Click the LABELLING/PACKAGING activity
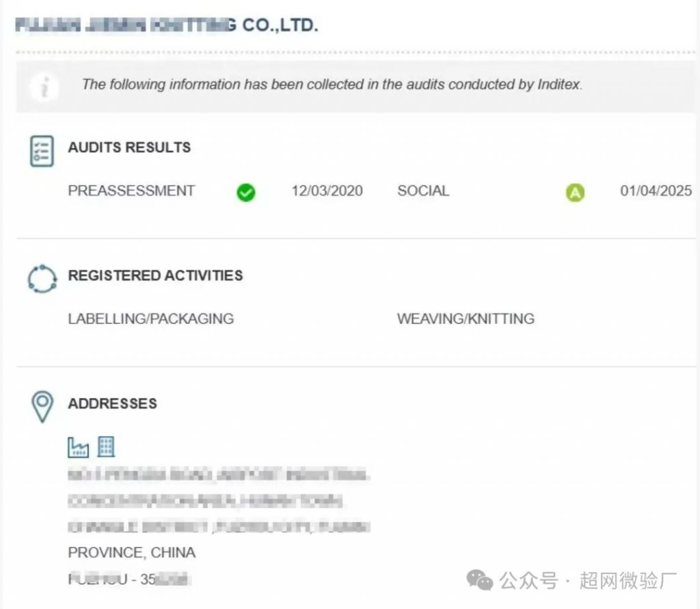This screenshot has height=609, width=700. point(151,319)
